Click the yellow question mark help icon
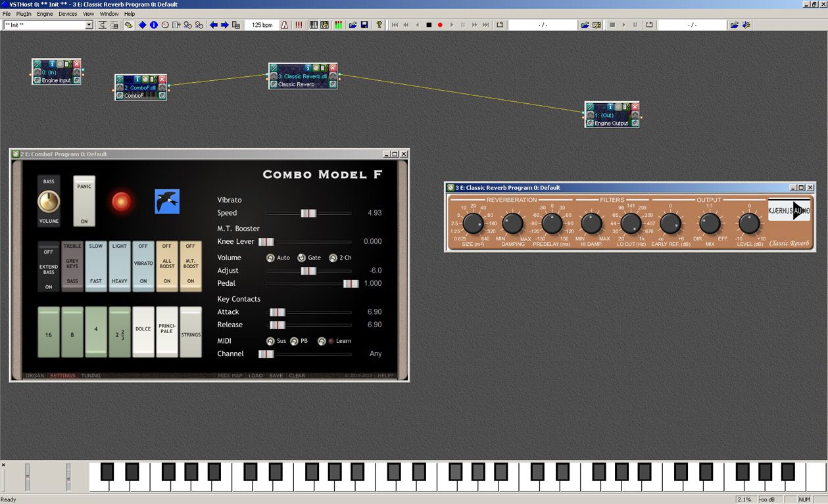This screenshot has height=504, width=828. (x=379, y=25)
